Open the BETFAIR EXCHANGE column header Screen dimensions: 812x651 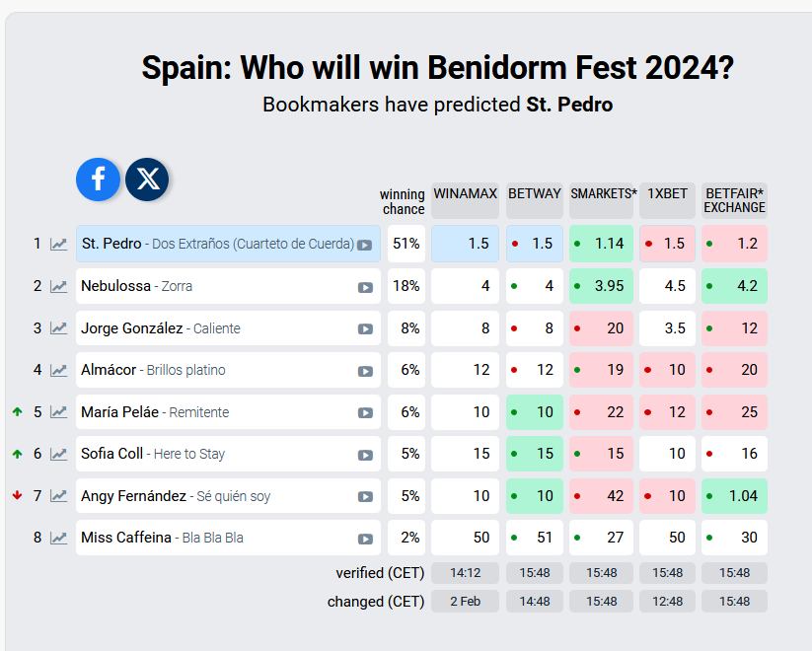click(x=734, y=200)
